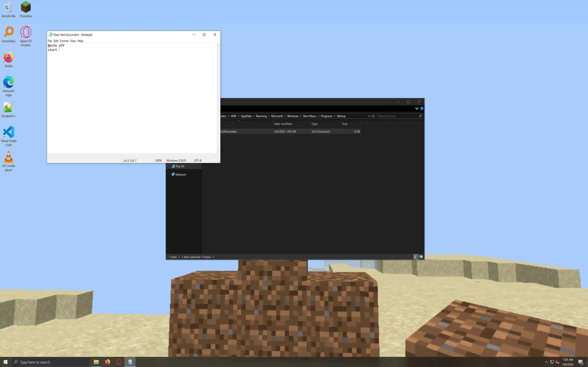Screen dimensions: 588x367
Task: Open Notepad's Edit menu
Action: (x=56, y=41)
